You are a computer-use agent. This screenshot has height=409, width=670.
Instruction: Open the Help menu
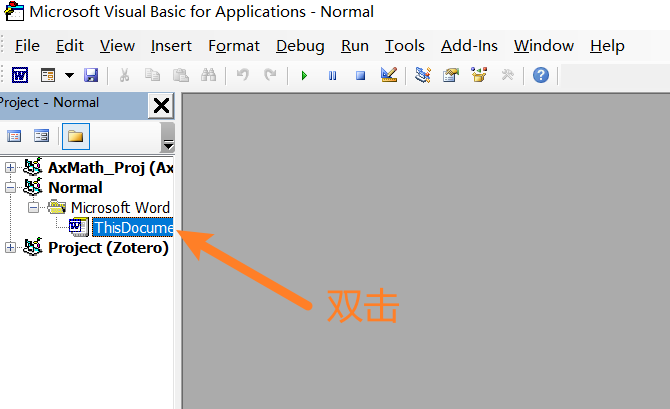pos(607,46)
